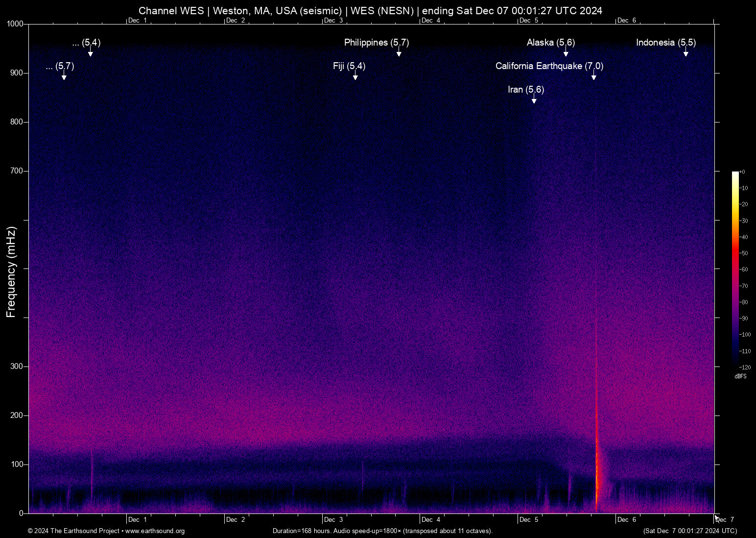Select the California Earthquake (7.0) annotation text
The image size is (756, 538).
point(549,66)
